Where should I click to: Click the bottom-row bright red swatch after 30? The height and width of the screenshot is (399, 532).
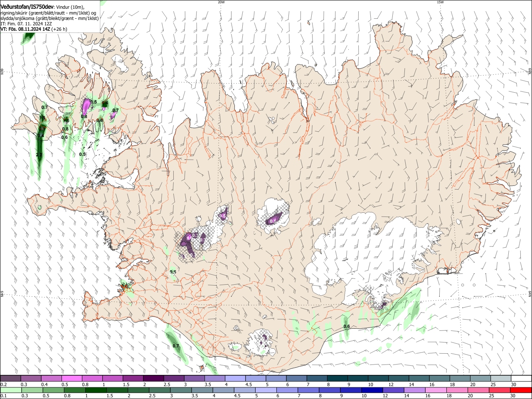tap(521, 390)
